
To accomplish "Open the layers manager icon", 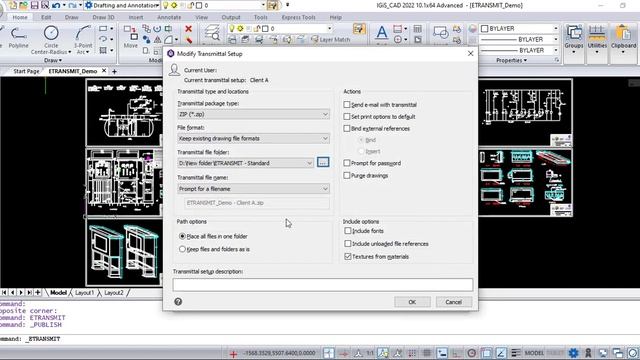I will click(212, 33).
